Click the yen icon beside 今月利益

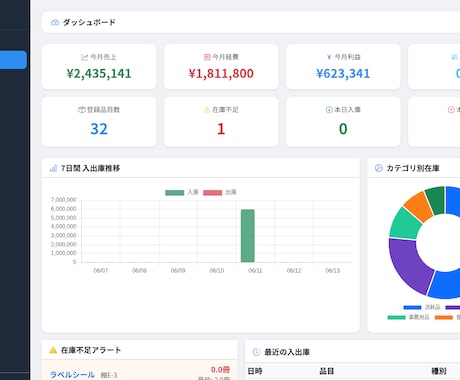click(x=329, y=57)
